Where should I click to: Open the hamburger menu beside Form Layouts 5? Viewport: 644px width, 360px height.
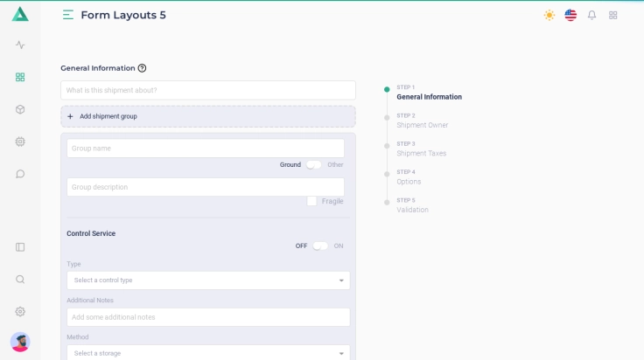68,15
